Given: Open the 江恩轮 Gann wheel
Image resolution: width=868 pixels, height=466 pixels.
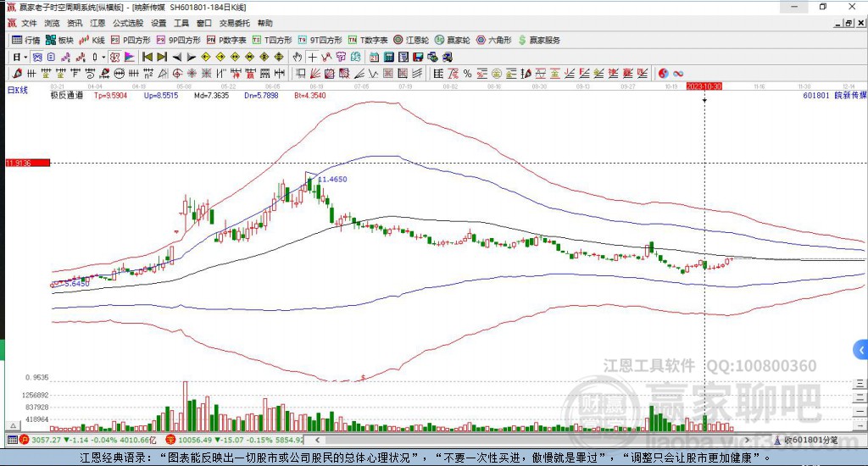Looking at the screenshot, I should (x=411, y=40).
